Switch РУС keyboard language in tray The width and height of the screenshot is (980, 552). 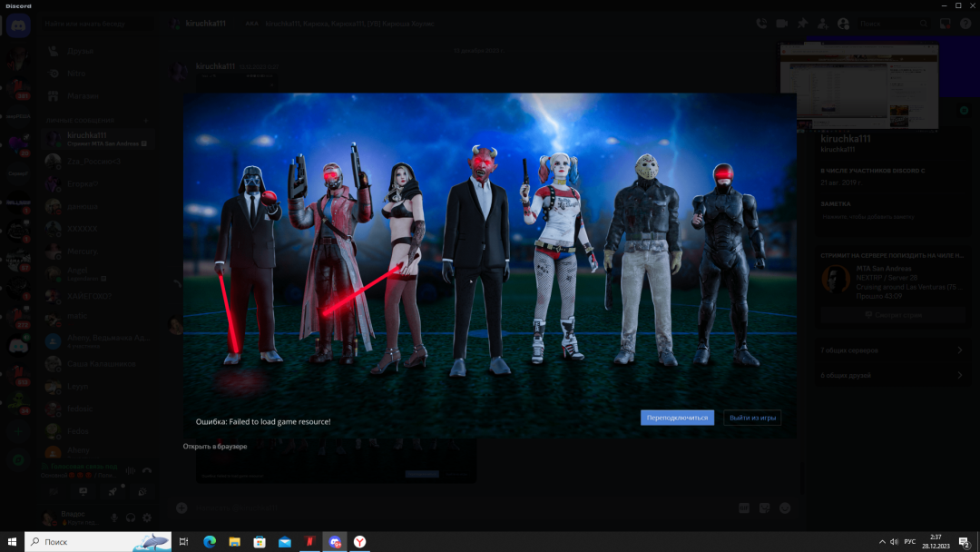point(910,542)
